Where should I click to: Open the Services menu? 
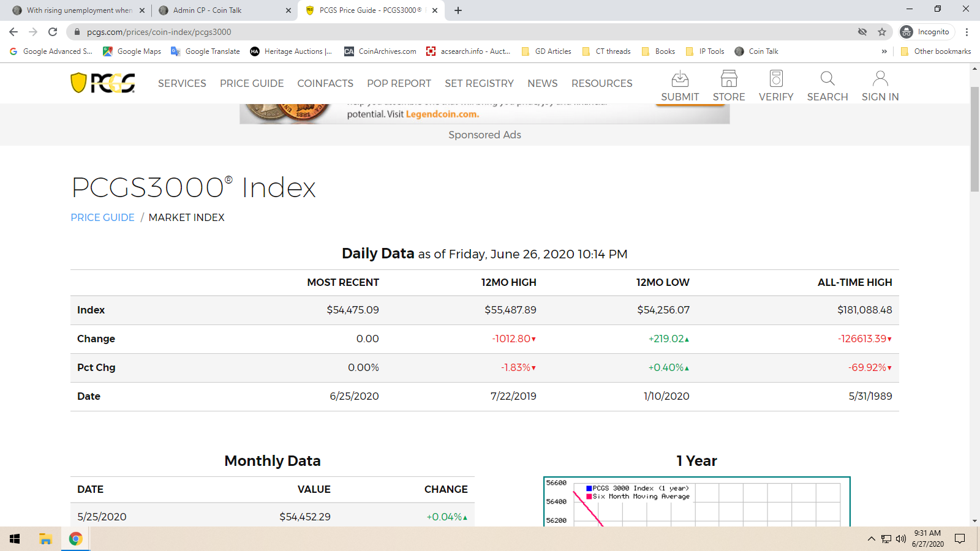coord(182,83)
